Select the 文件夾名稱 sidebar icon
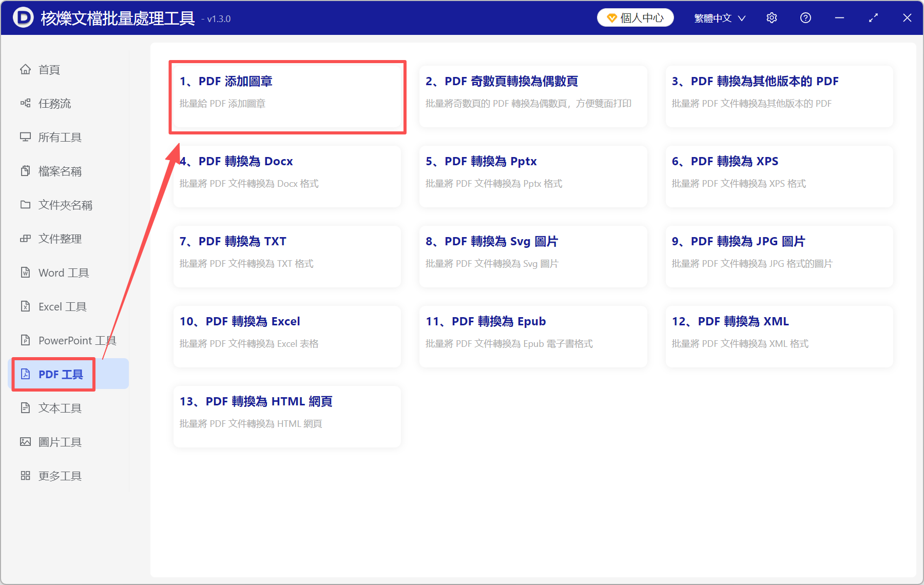Viewport: 924px width, 585px height. [65, 205]
